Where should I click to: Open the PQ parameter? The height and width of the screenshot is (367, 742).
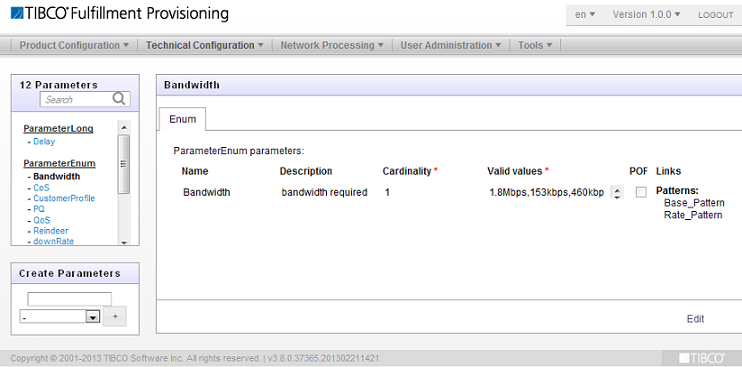click(x=39, y=209)
